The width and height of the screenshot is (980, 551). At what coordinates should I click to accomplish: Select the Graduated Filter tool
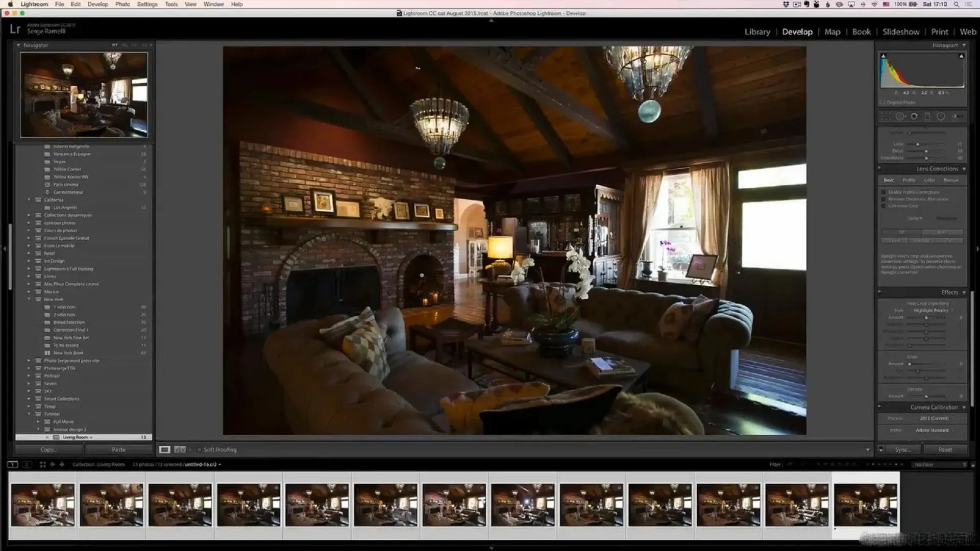[x=927, y=116]
